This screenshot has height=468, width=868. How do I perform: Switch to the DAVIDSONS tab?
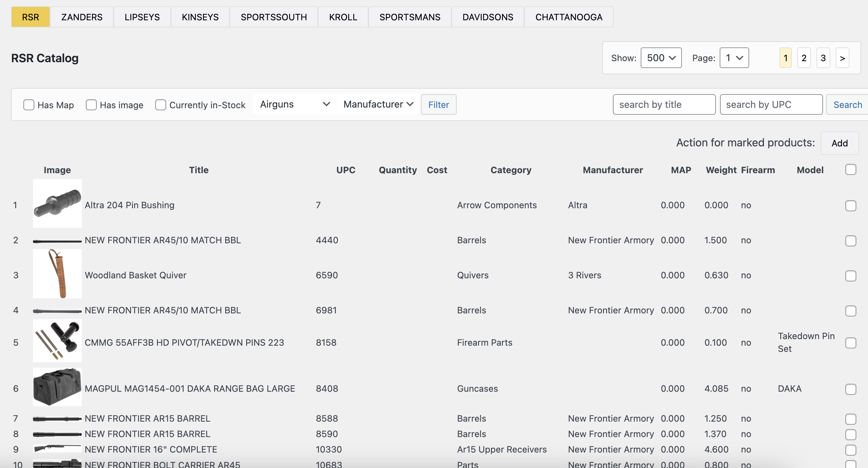488,17
